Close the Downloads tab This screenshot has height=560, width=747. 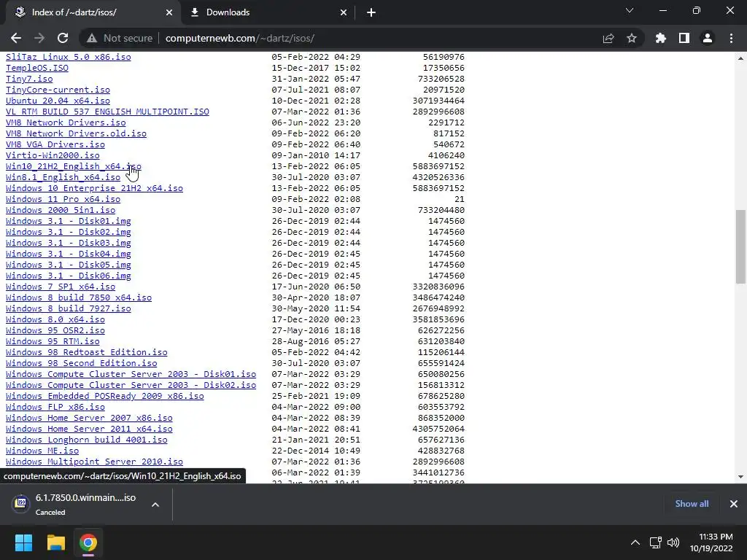tap(344, 12)
